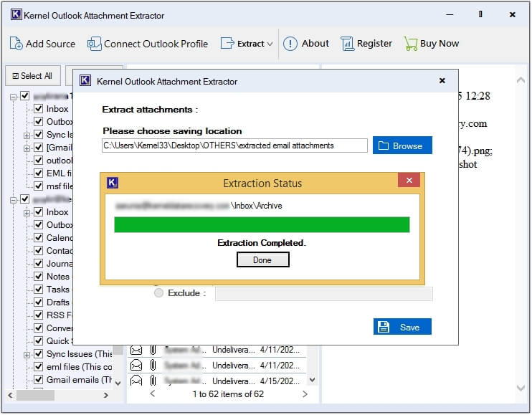Click the Connect Outlook Profile icon
This screenshot has height=415, width=532.
click(x=95, y=44)
